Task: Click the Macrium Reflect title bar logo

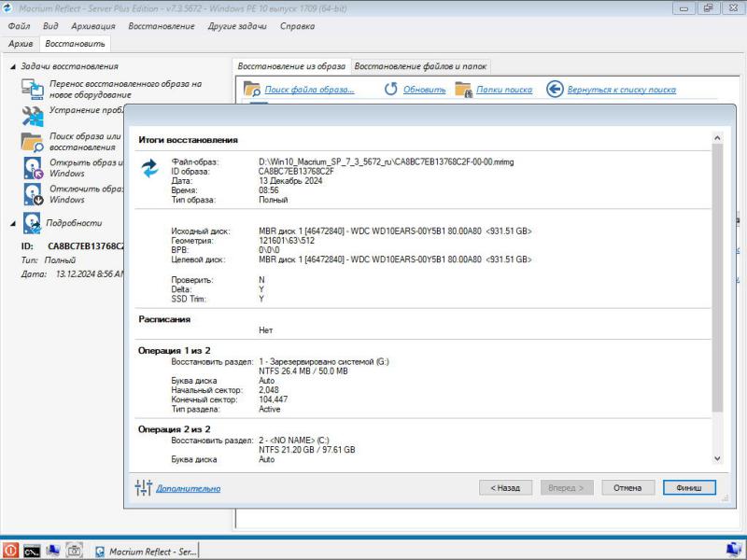Action: [x=7, y=8]
